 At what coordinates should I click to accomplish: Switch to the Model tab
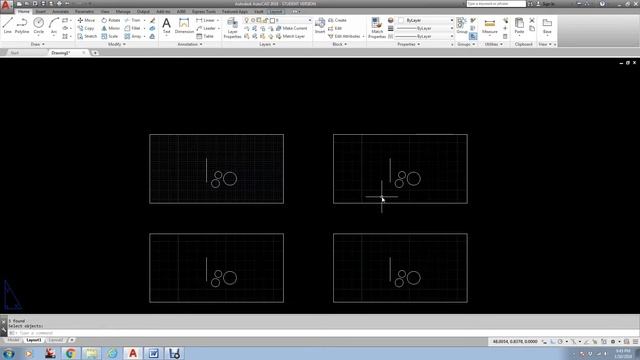[x=13, y=340]
